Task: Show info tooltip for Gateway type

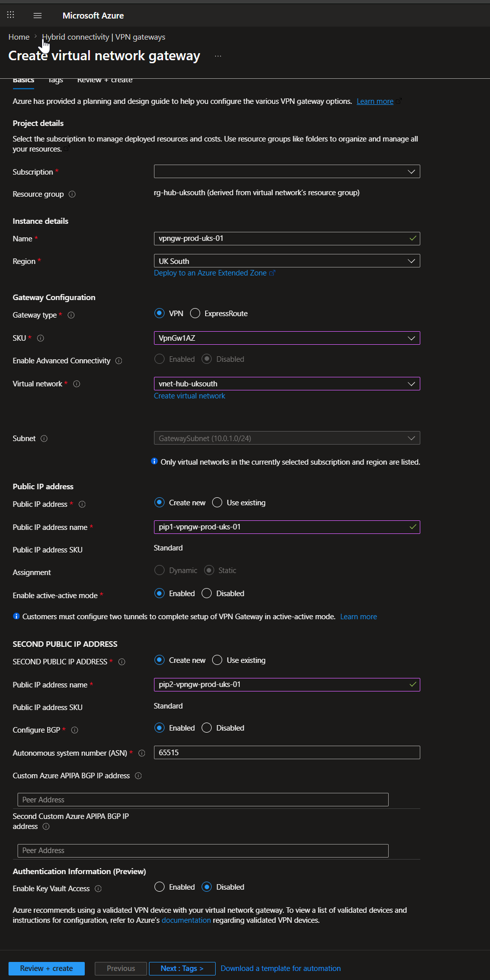Action: [71, 315]
